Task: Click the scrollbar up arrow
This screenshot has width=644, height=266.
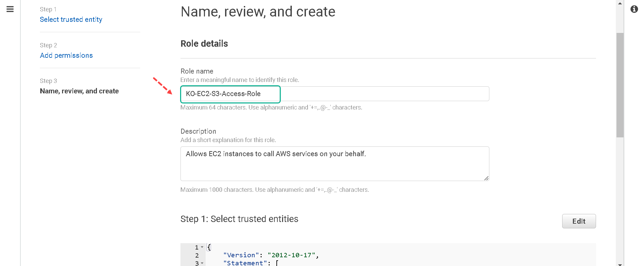Action: coord(620,3)
